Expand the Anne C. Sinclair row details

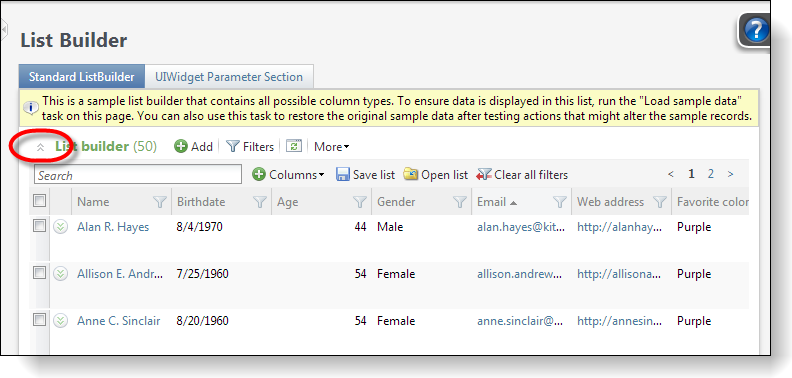[61, 320]
